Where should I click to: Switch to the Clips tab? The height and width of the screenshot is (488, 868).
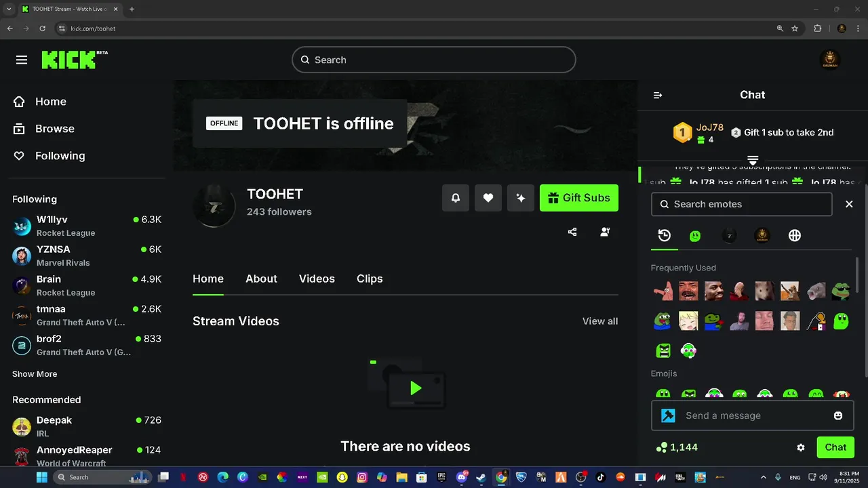click(x=370, y=279)
